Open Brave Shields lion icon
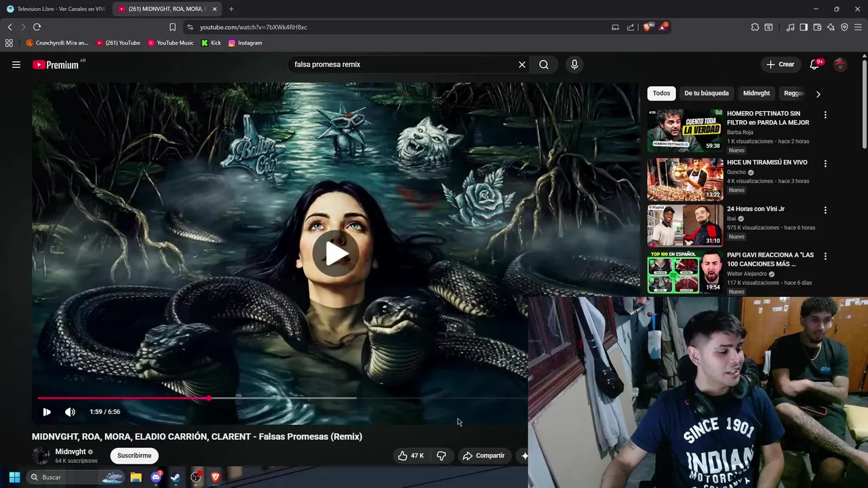 648,27
